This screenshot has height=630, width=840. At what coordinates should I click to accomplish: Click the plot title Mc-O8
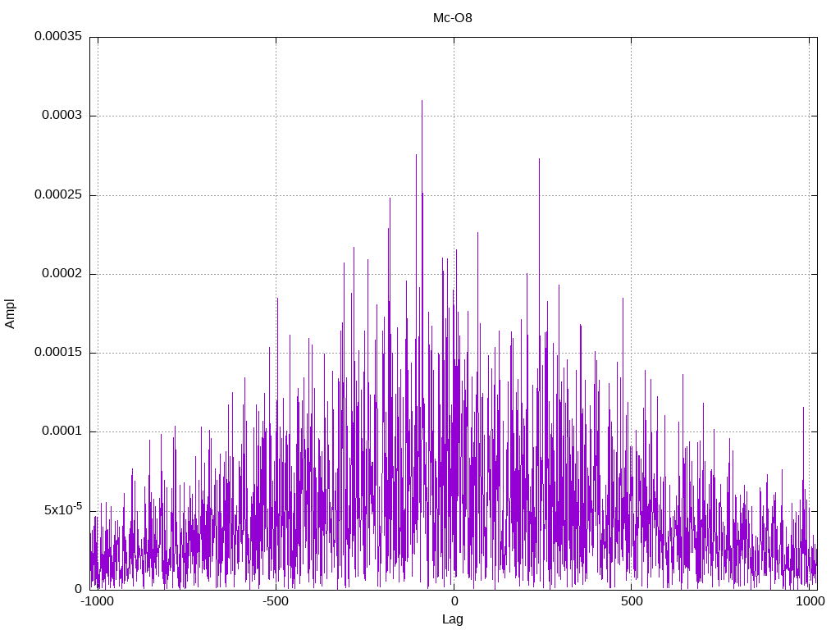[x=453, y=18]
